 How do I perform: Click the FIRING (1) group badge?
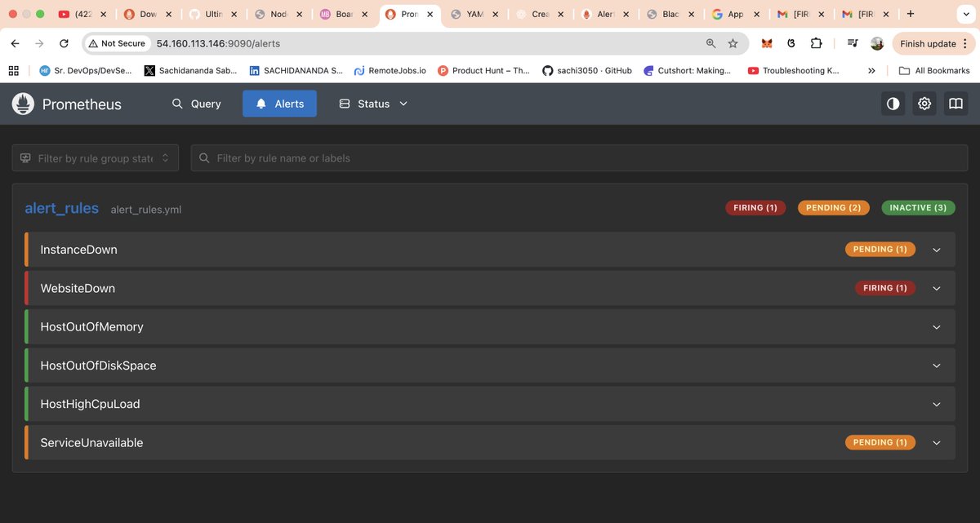tap(755, 208)
